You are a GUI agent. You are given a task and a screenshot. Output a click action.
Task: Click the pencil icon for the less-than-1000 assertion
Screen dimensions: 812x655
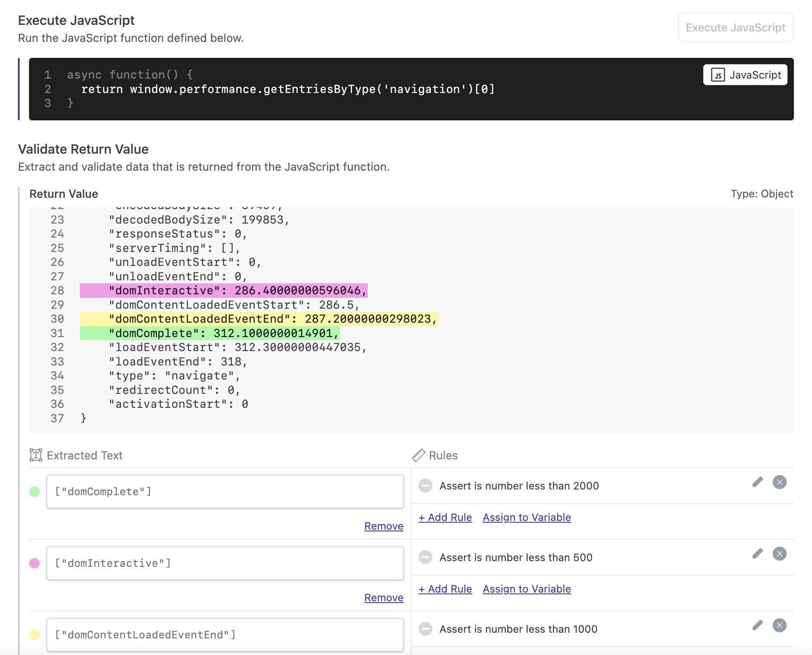pos(758,625)
